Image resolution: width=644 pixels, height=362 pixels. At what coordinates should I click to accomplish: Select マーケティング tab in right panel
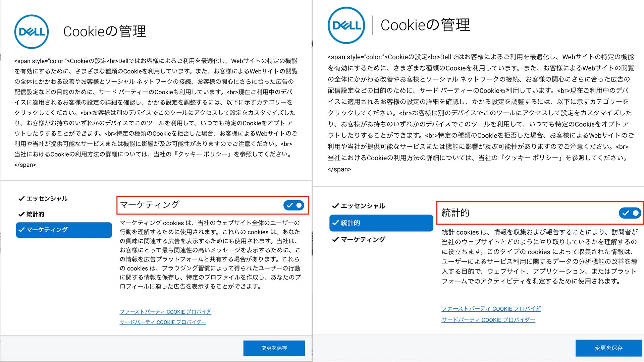[x=359, y=239]
